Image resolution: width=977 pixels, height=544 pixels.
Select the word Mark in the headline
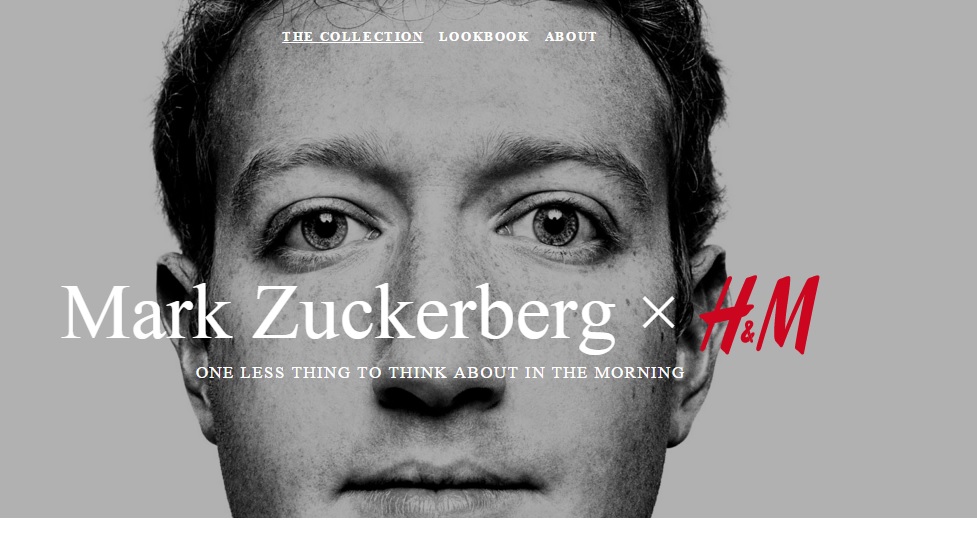146,312
